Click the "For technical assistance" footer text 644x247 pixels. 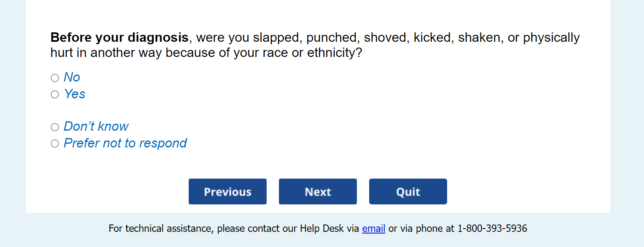pos(161,228)
